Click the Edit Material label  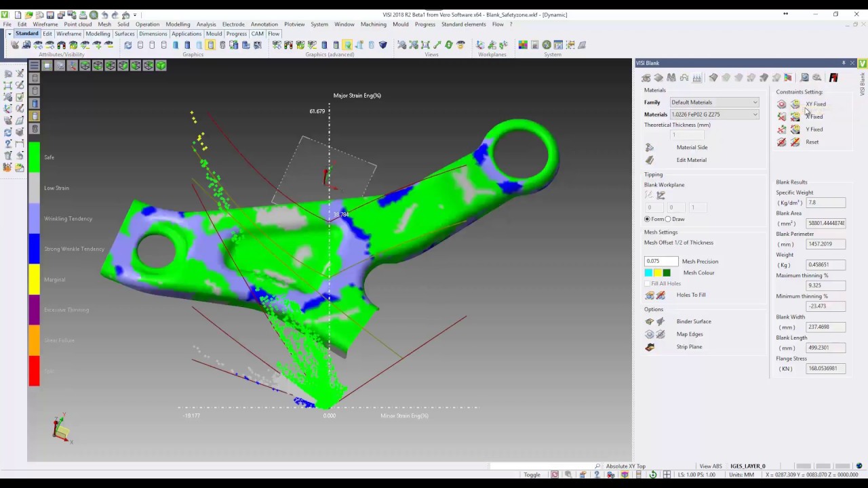[692, 160]
